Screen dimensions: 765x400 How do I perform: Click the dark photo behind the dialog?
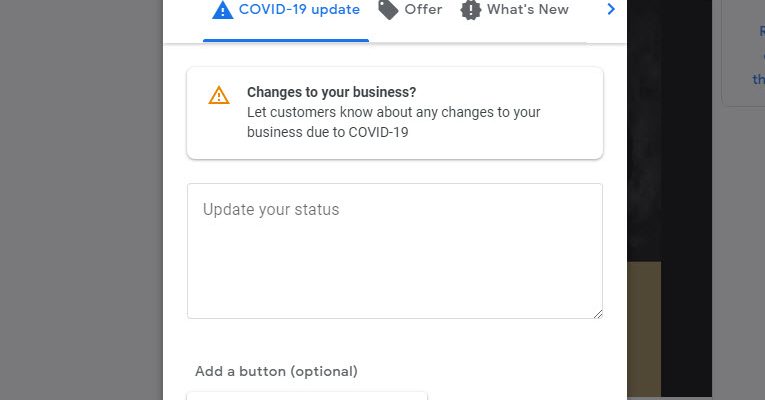(668, 130)
